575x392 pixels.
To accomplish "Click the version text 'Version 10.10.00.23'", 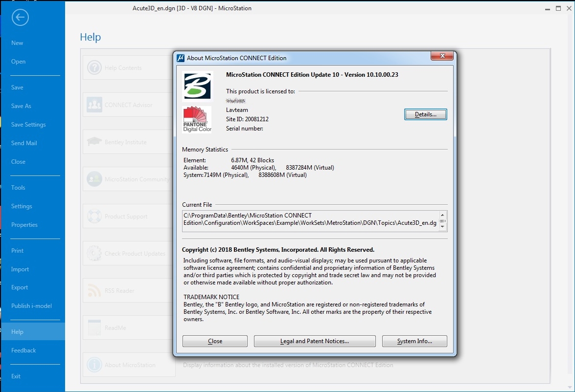I will (x=371, y=74).
